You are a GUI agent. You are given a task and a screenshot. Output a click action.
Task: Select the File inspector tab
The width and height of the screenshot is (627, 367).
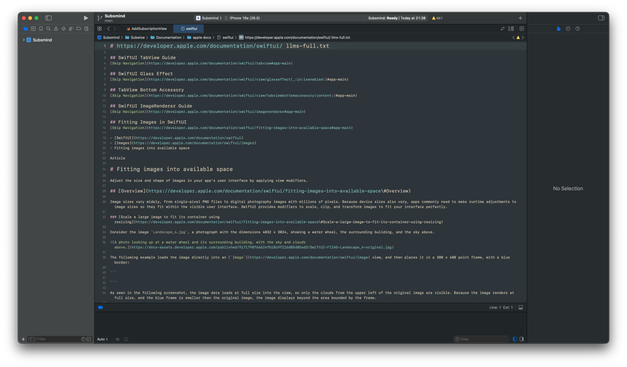click(559, 29)
